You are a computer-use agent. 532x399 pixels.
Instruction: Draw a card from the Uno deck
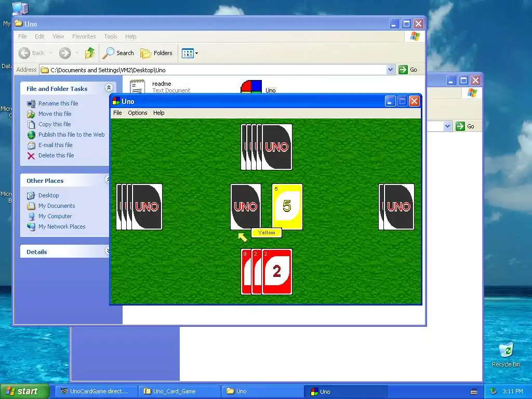(246, 207)
